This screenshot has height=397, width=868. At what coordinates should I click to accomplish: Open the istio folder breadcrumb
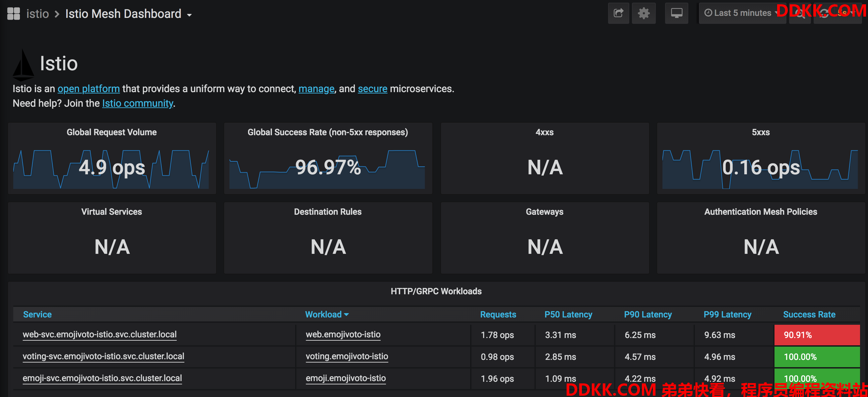pos(38,14)
